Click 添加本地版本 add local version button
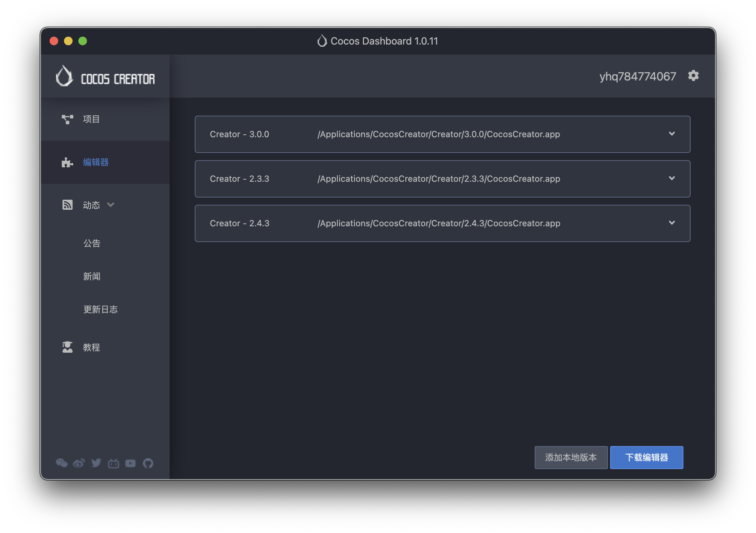Viewport: 756px width, 533px height. click(571, 457)
